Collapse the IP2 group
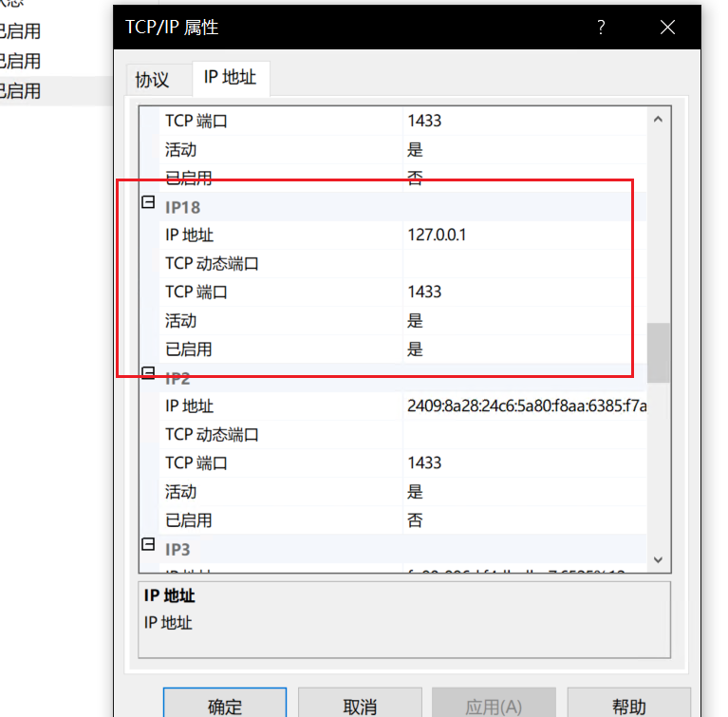This screenshot has height=717, width=728. pos(148,372)
